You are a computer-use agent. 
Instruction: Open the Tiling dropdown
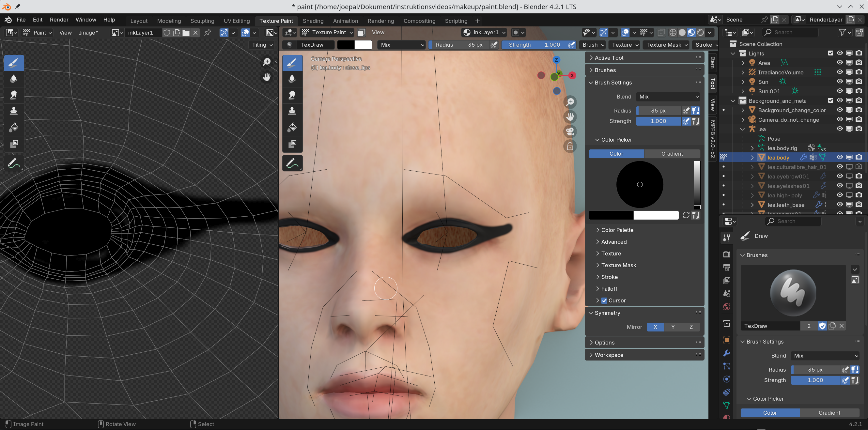[262, 45]
